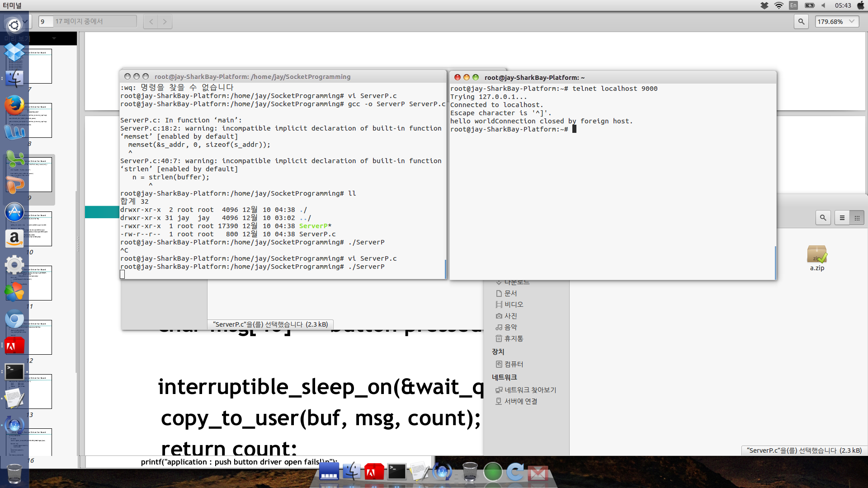Open Terminal in the bottom dock
Viewport: 868px width, 488px height.
(x=397, y=472)
